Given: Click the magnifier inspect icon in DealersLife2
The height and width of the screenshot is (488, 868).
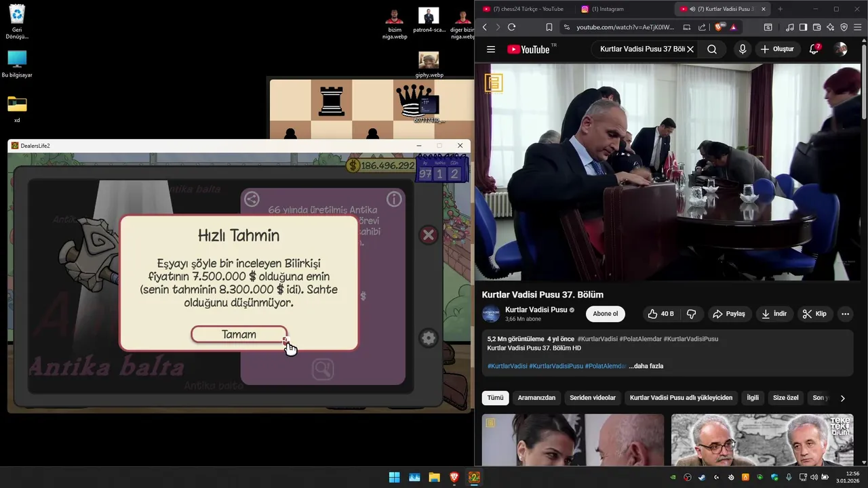Looking at the screenshot, I should coord(323,369).
